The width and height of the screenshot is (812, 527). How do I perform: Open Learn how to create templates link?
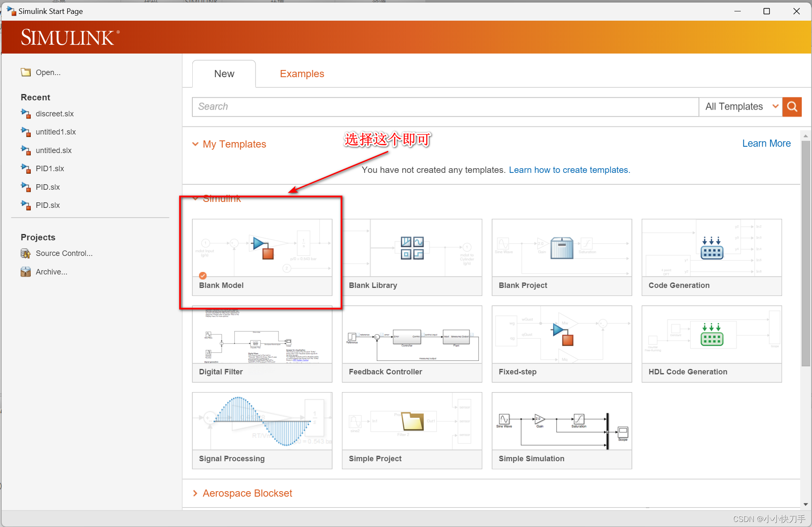pyautogui.click(x=569, y=170)
